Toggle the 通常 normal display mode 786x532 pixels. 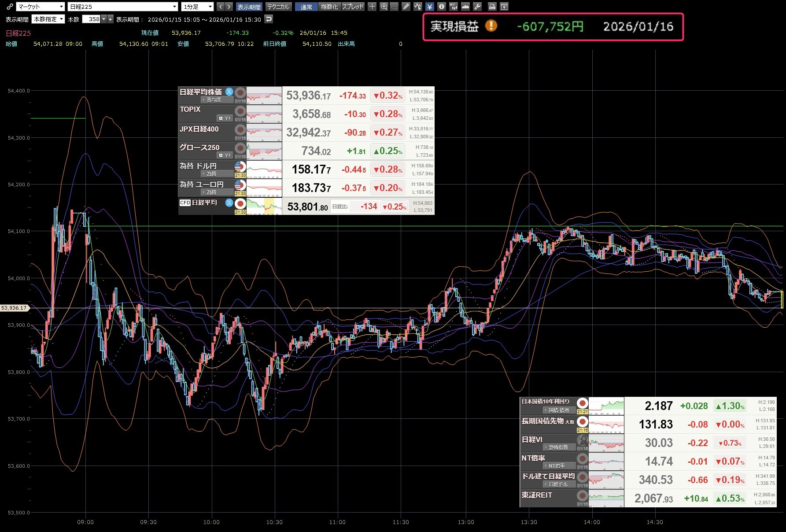(x=306, y=7)
